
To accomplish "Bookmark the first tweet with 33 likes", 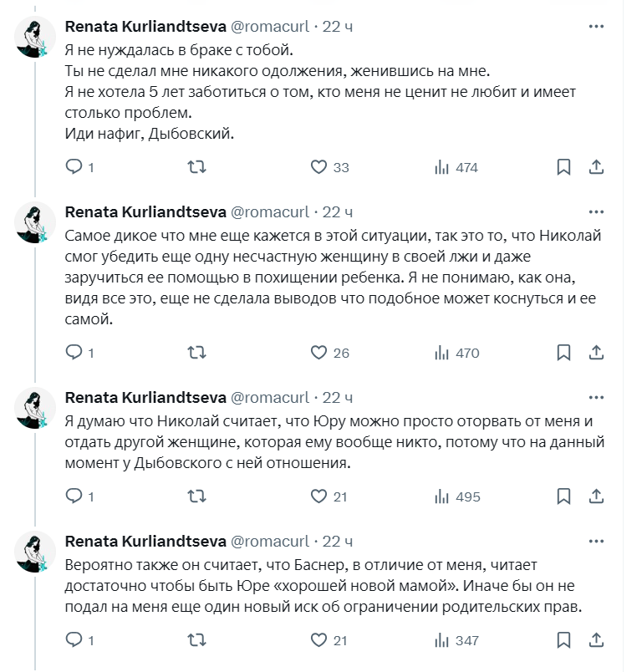I will 563,167.
